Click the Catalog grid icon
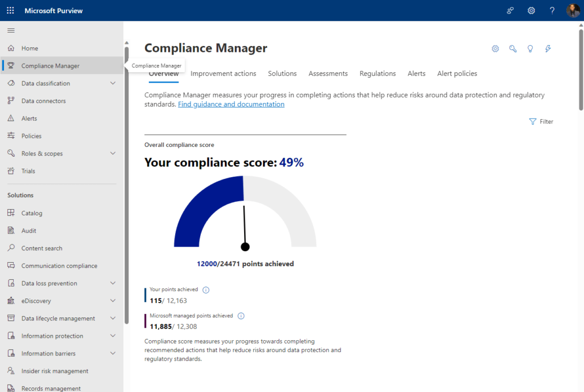584x392 pixels. 11,213
